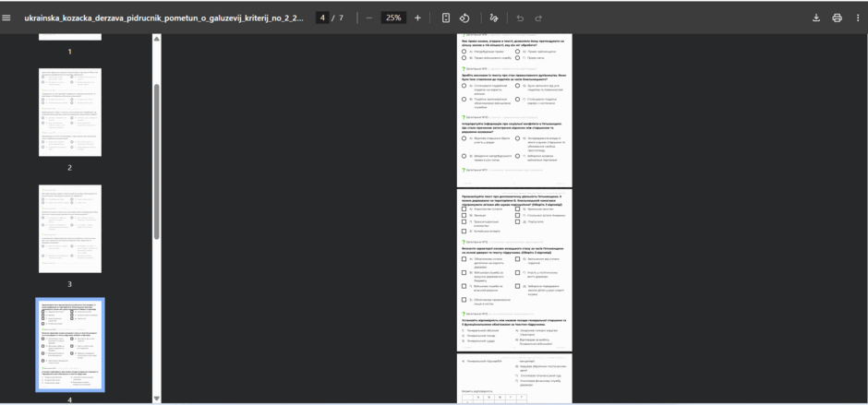Check option Ґ checkbox in question №12
Screen dimensions: 868x405
coord(464,286)
